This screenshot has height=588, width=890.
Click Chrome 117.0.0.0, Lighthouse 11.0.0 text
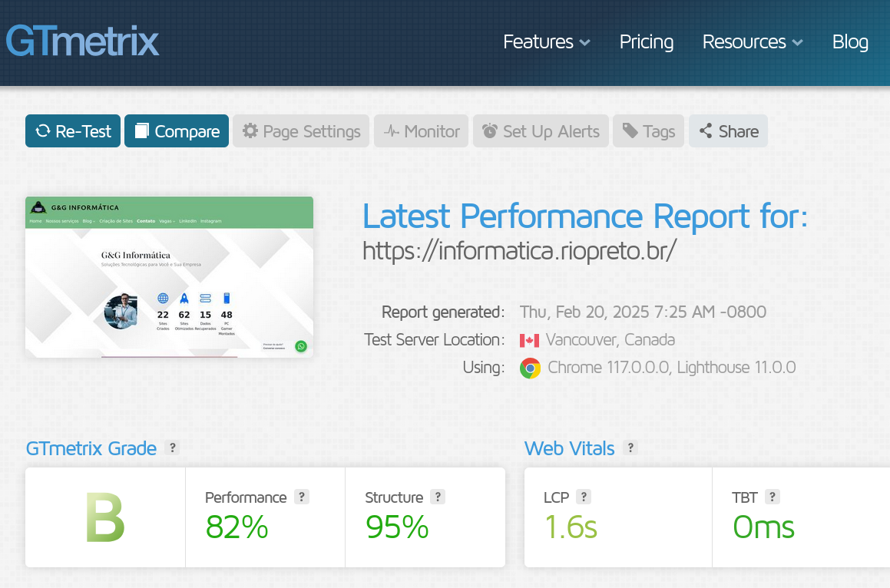671,367
